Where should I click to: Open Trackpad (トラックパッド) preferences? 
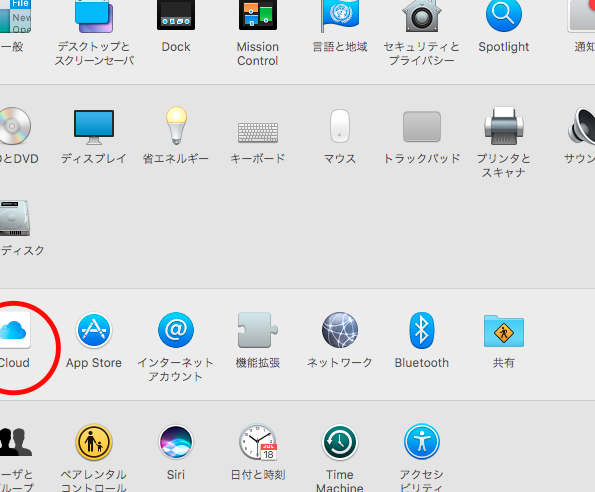[422, 126]
